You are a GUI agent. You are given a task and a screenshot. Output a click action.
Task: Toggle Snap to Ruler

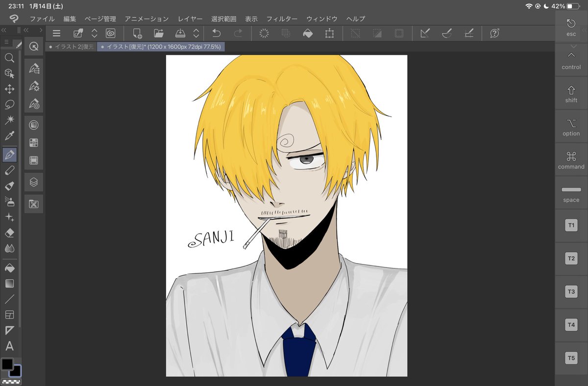425,33
